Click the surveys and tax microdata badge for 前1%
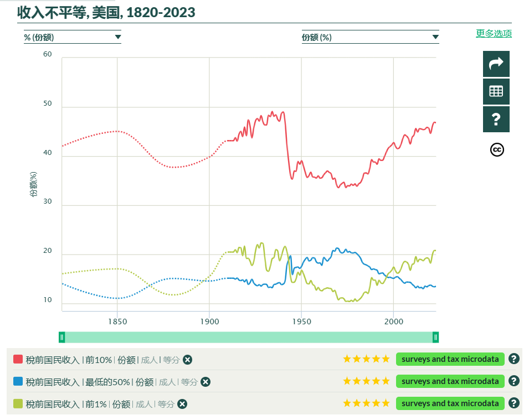 [x=450, y=403]
